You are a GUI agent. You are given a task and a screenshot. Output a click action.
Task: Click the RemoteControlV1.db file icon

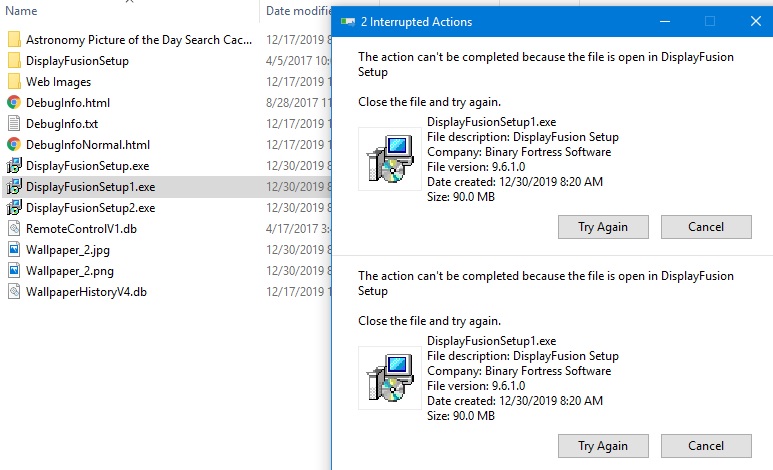point(14,229)
